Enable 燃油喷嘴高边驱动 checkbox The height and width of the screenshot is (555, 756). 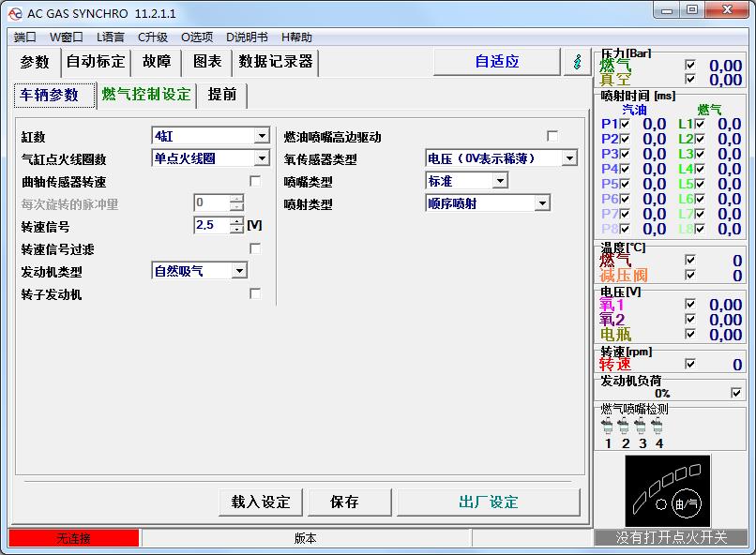tap(552, 136)
